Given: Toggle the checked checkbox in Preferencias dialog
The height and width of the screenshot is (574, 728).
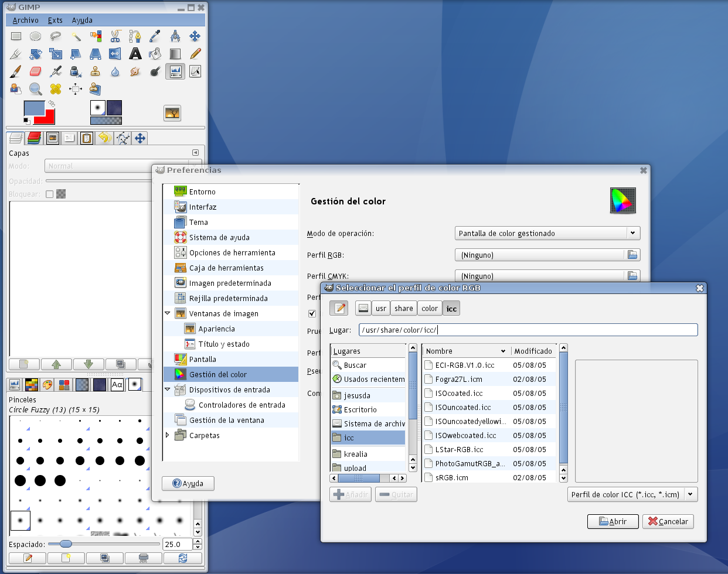Looking at the screenshot, I should click(312, 313).
